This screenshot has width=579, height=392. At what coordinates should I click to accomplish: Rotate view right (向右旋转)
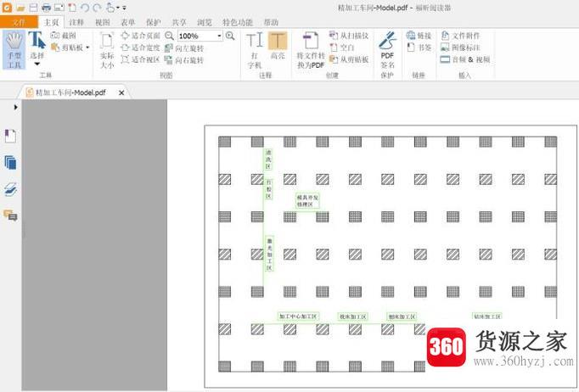click(184, 59)
